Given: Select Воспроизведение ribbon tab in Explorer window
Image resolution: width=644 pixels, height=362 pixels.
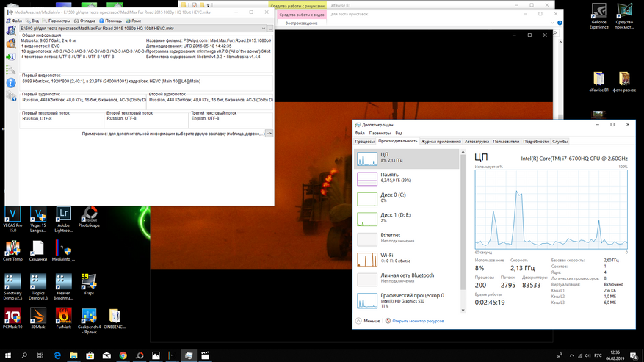Looking at the screenshot, I should [302, 23].
